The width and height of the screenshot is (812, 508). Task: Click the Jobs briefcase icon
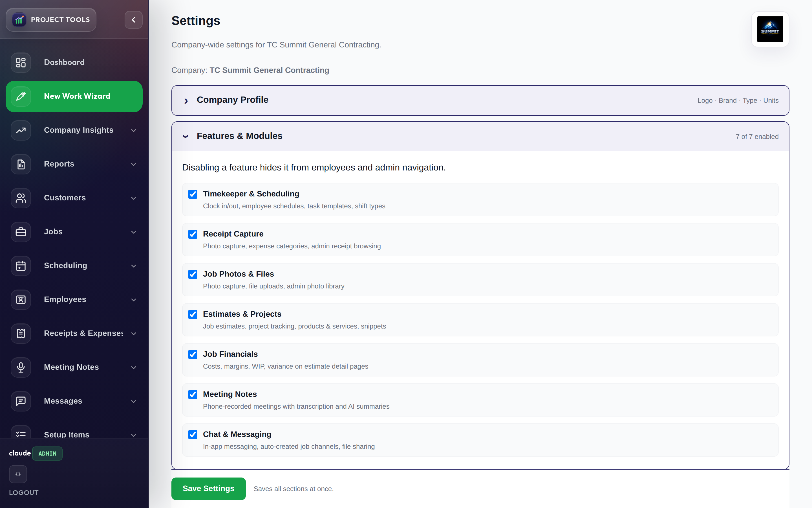pyautogui.click(x=21, y=232)
